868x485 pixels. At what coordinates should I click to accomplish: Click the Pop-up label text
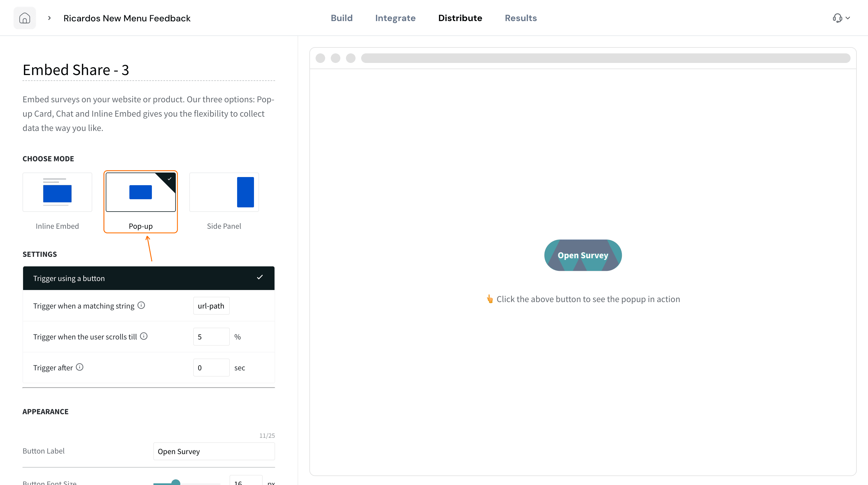click(x=141, y=226)
